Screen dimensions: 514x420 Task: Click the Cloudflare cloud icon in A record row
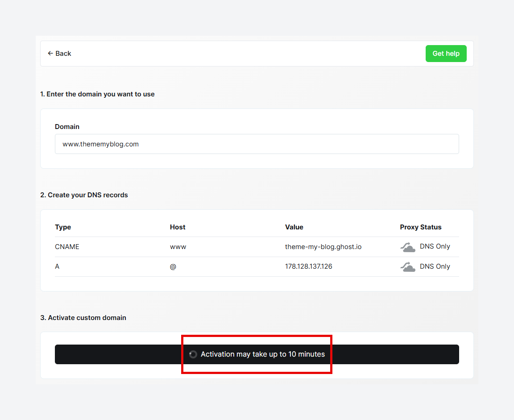pyautogui.click(x=407, y=266)
